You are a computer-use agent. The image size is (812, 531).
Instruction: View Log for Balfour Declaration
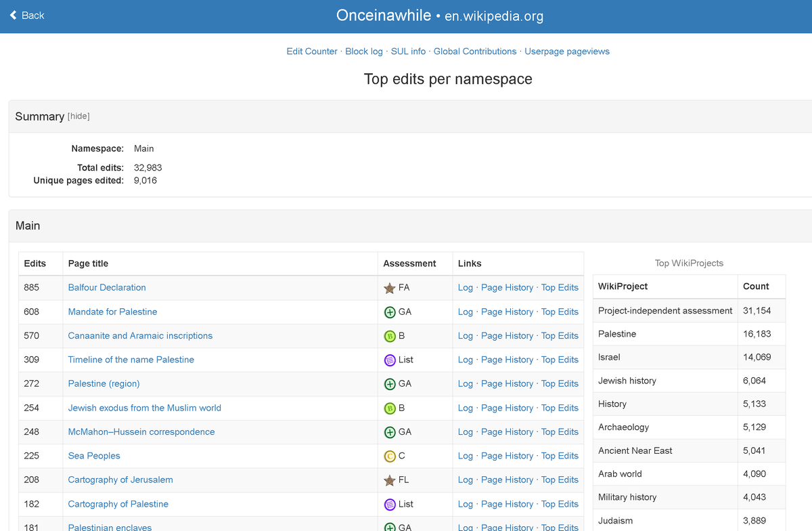(466, 287)
